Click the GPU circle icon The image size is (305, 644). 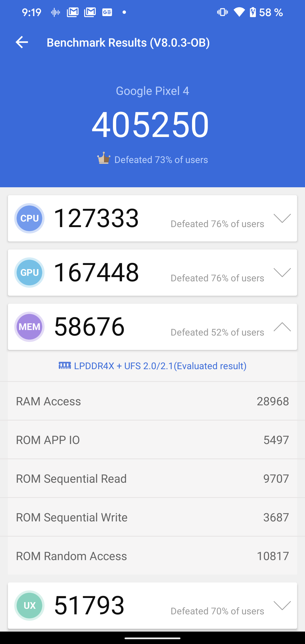tap(29, 273)
